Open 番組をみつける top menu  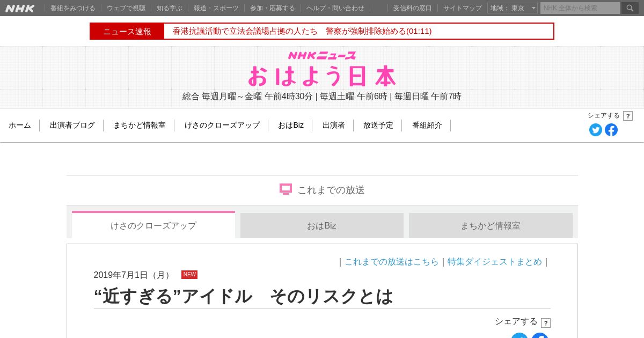point(73,8)
